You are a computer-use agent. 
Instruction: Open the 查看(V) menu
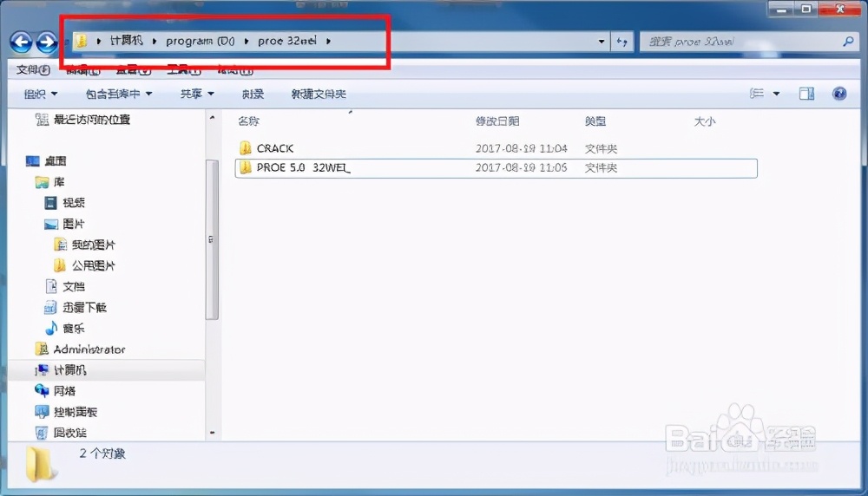point(133,70)
